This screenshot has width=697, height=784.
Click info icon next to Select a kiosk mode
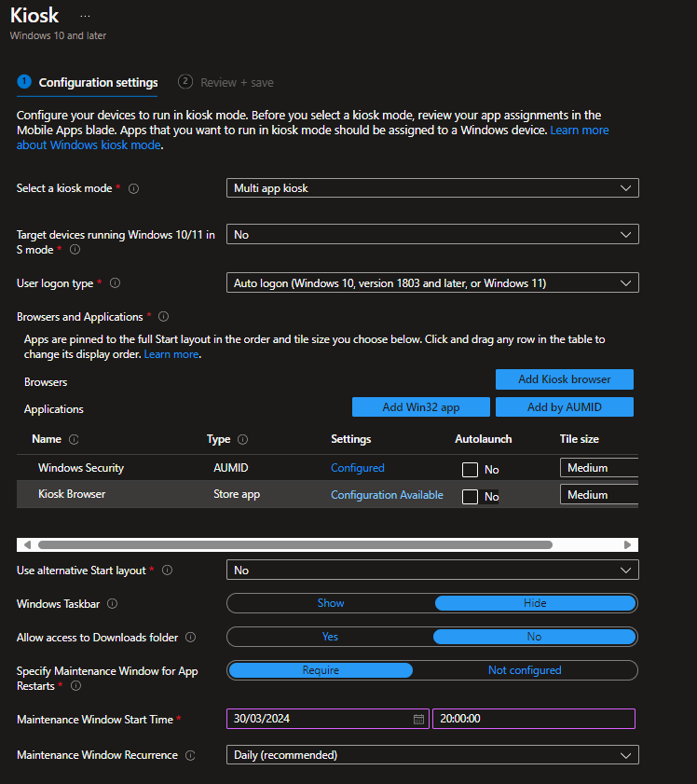point(133,188)
